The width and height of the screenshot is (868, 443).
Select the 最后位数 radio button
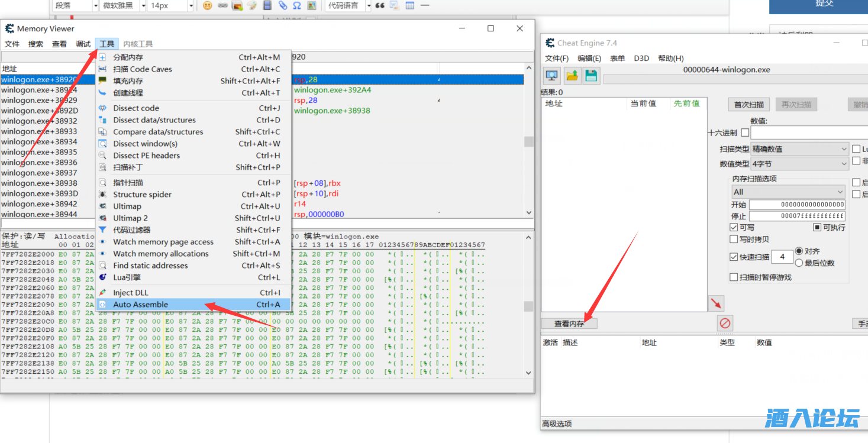coord(799,263)
